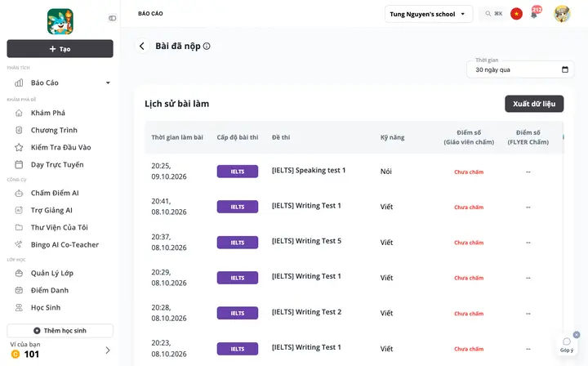The image size is (588, 366).
Task: Click Chưa chấm for Writing Test 2
Action: pos(469,314)
